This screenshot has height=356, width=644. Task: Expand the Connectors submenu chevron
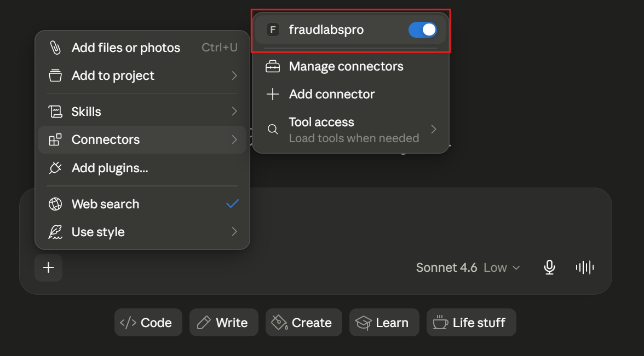point(234,139)
